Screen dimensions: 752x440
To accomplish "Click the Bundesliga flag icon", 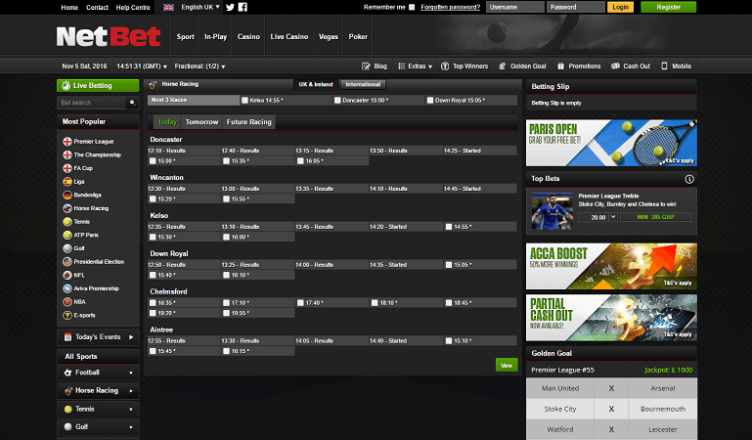I will 67,195.
